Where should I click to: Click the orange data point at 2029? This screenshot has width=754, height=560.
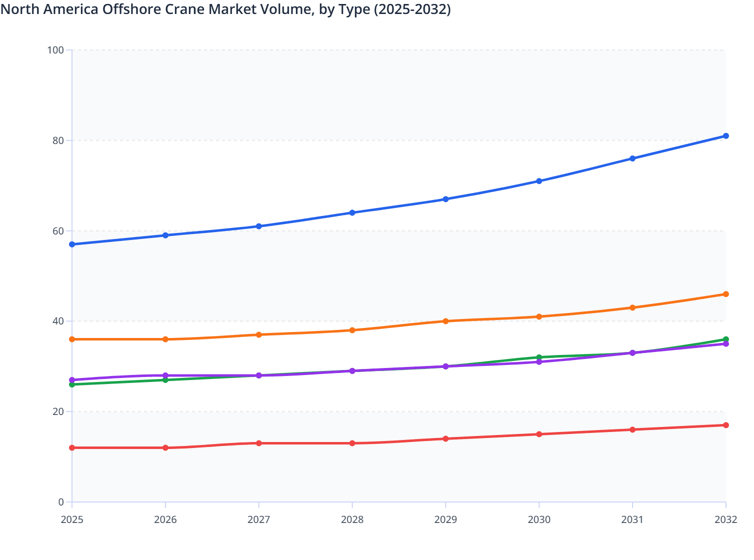pyautogui.click(x=445, y=321)
